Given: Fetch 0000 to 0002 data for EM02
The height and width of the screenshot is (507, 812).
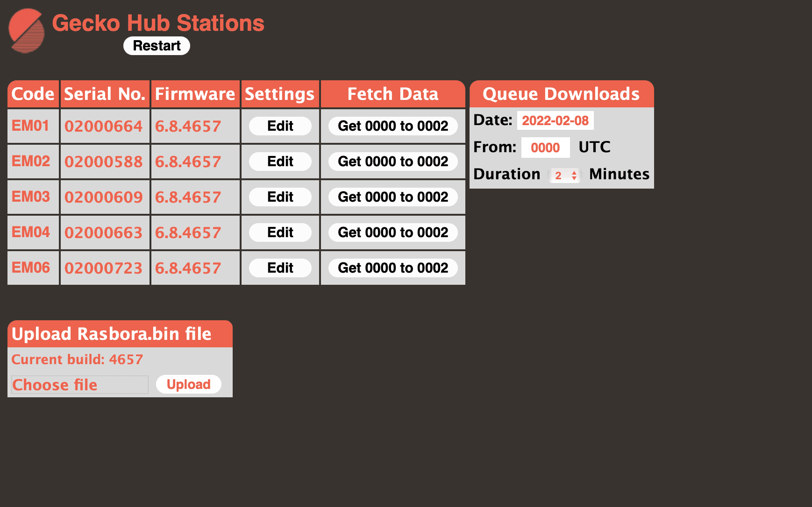Looking at the screenshot, I should coord(393,162).
